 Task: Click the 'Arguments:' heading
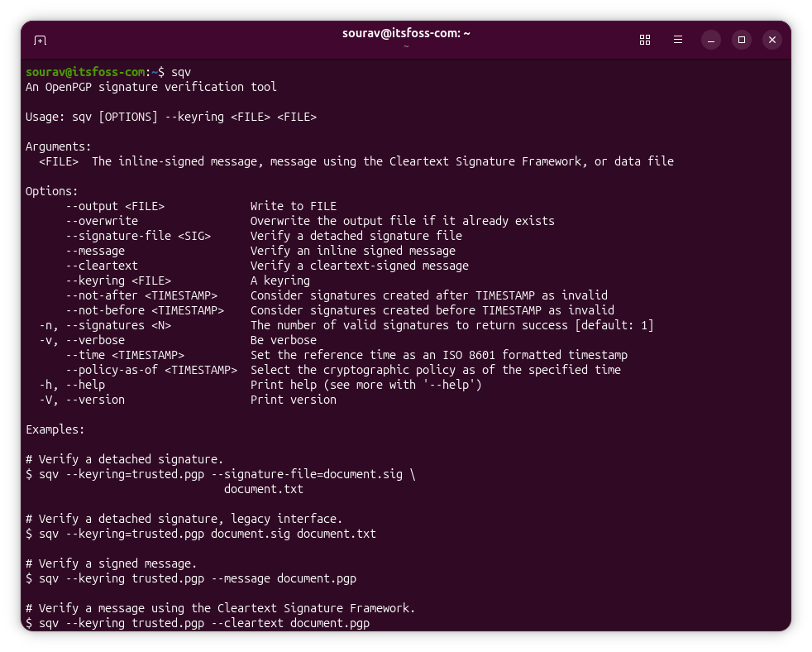click(x=59, y=146)
